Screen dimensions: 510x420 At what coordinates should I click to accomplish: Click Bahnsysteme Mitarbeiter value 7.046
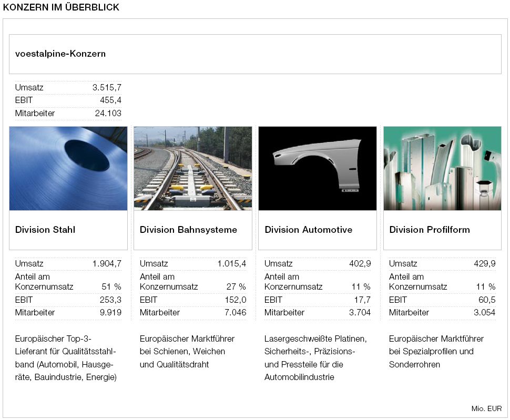[236, 312]
